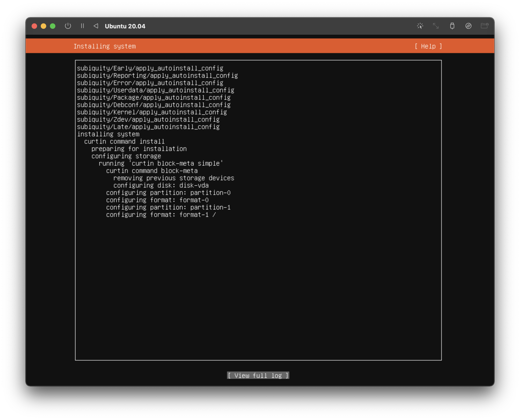Select line subiquity/Userdata/apply_autoinstall_config
The image size is (520, 420).
tap(155, 90)
